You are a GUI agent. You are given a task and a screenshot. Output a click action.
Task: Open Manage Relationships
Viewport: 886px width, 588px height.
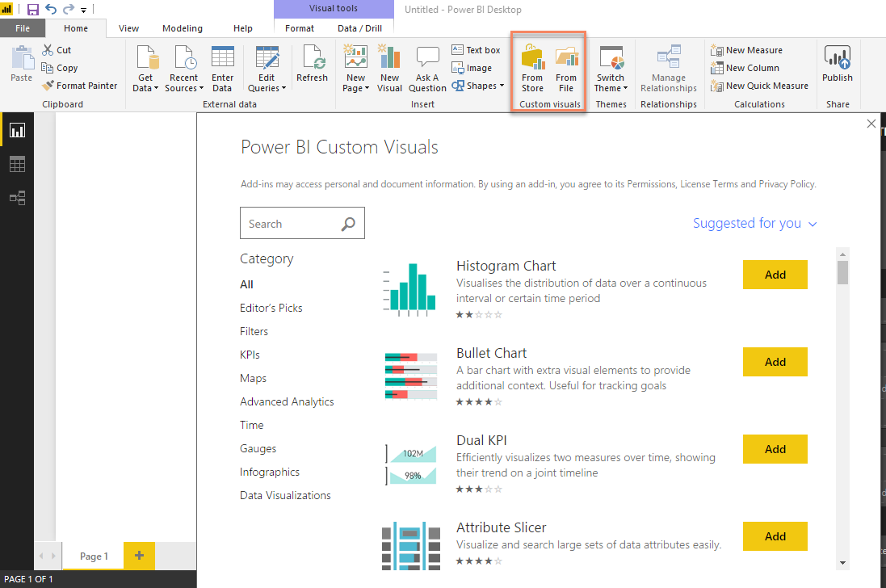click(668, 69)
